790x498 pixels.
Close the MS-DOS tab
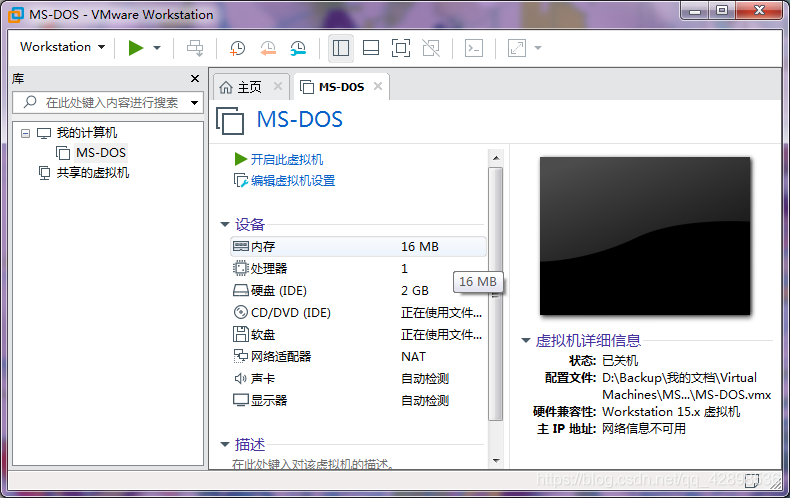pos(378,86)
